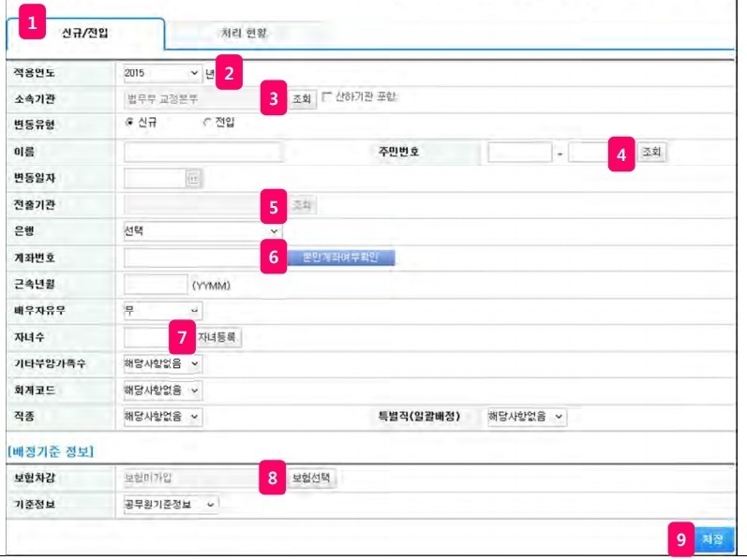Open the 기준정보 공무원기준정보 dropdown

(x=171, y=505)
